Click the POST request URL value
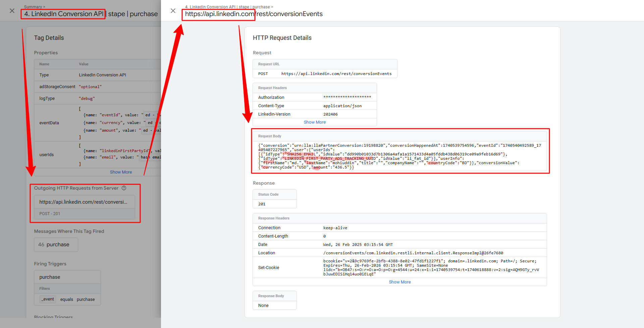The image size is (644, 328). (x=336, y=74)
